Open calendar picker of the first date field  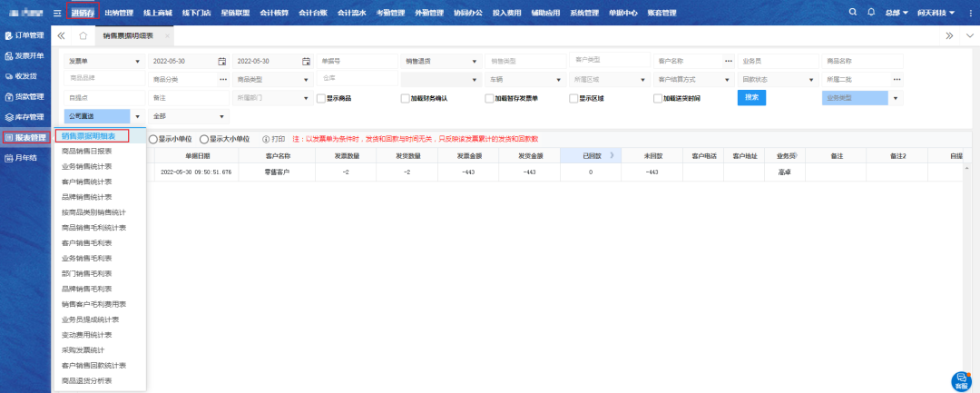[x=221, y=61]
